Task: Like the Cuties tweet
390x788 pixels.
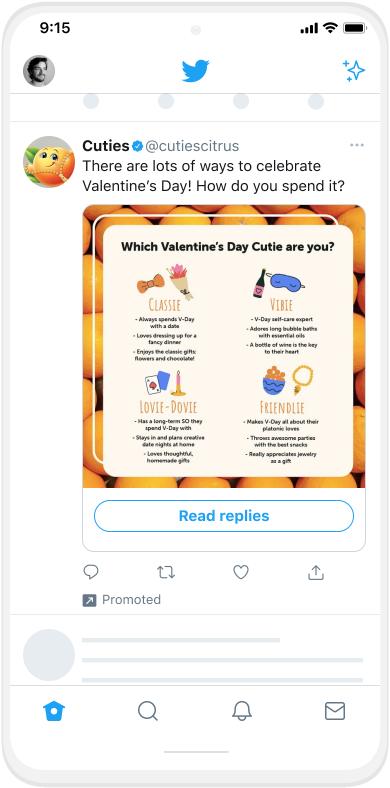Action: 241,572
